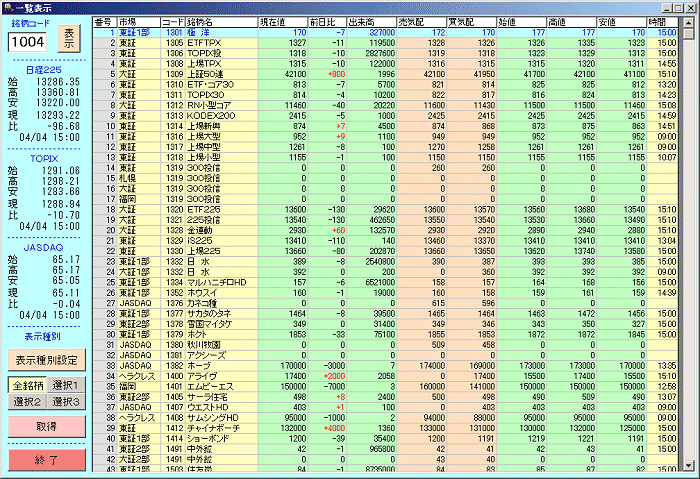Click the 日経225 index heading
Viewport: 700px width, 479px height.
click(x=43, y=70)
